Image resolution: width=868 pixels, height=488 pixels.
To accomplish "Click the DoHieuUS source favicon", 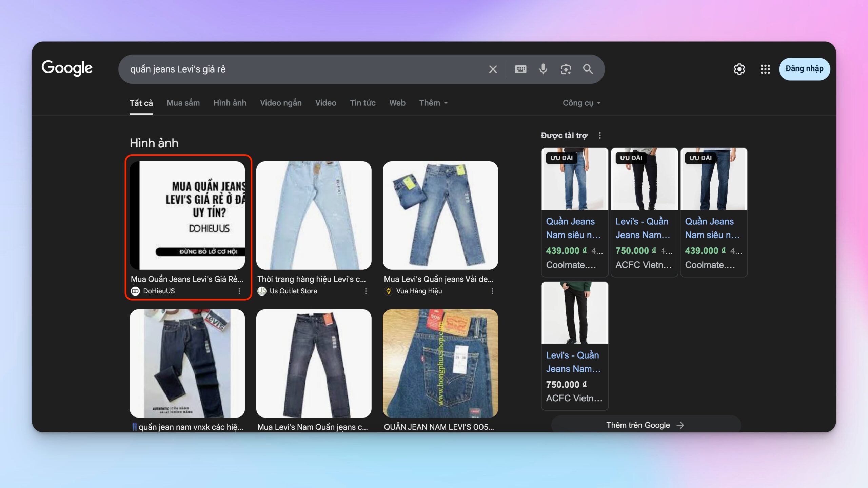I will tap(135, 291).
